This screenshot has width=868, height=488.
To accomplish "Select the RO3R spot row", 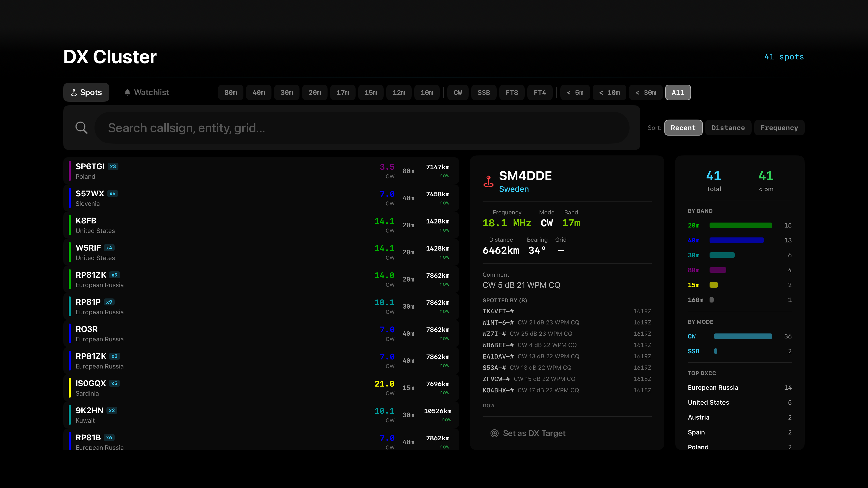I will [261, 334].
